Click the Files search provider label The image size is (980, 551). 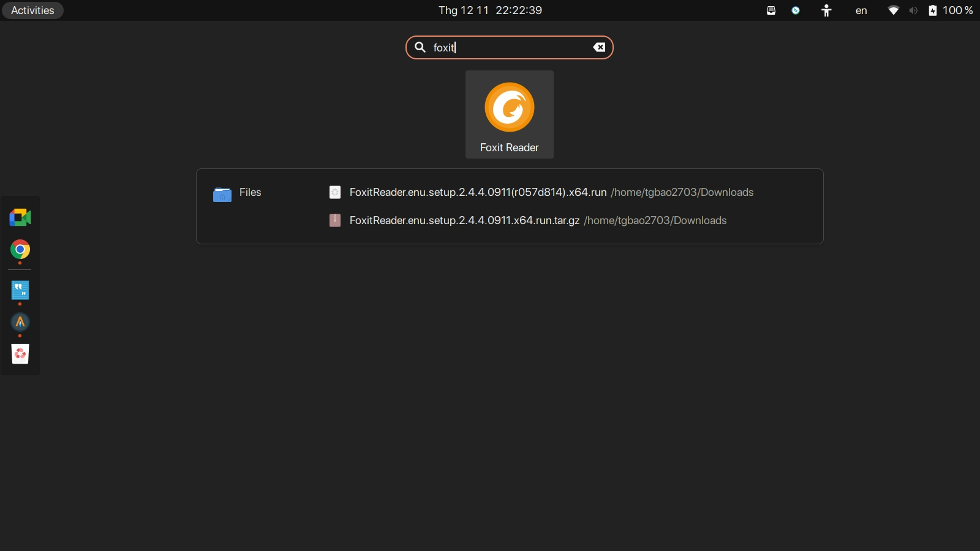click(x=250, y=192)
